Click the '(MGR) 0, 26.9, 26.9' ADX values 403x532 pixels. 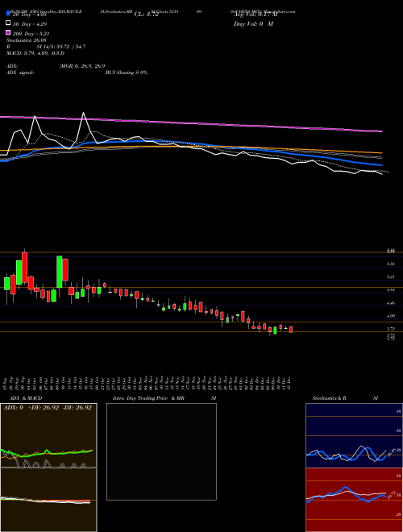tap(81, 66)
